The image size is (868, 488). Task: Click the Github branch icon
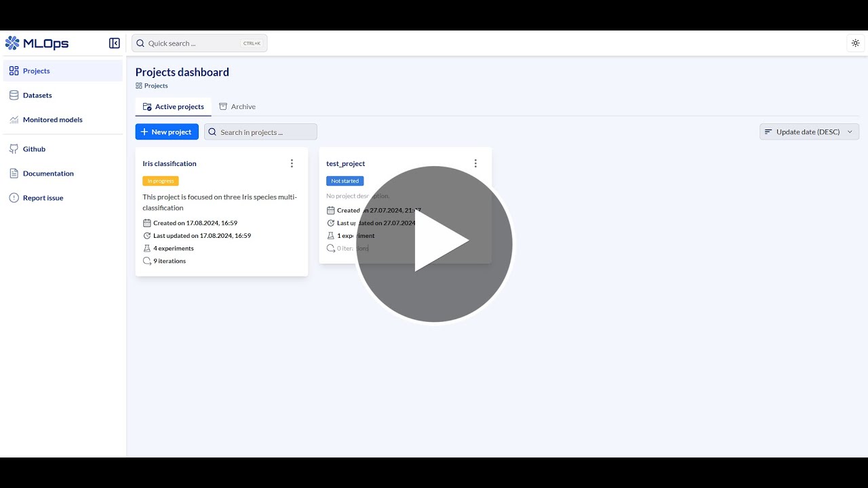14,149
